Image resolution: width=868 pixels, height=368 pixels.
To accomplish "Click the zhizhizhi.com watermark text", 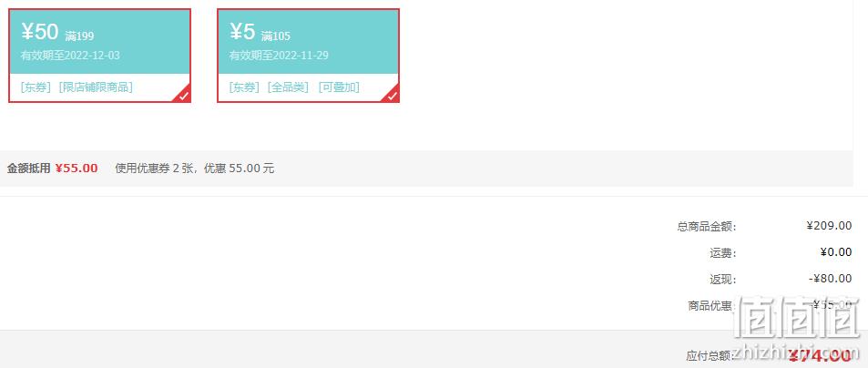I will 796,353.
